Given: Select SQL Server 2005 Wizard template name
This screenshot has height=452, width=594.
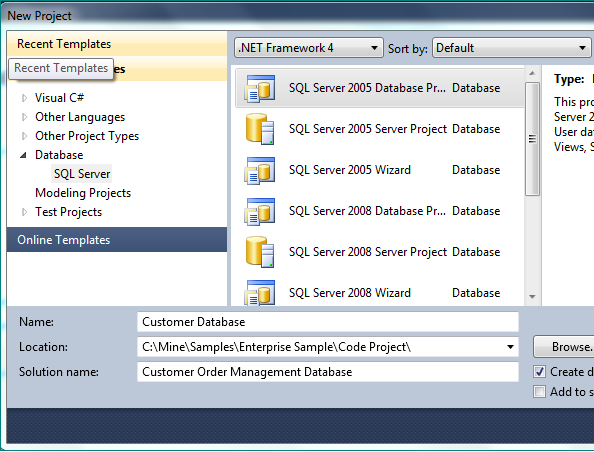Looking at the screenshot, I should pos(350,170).
